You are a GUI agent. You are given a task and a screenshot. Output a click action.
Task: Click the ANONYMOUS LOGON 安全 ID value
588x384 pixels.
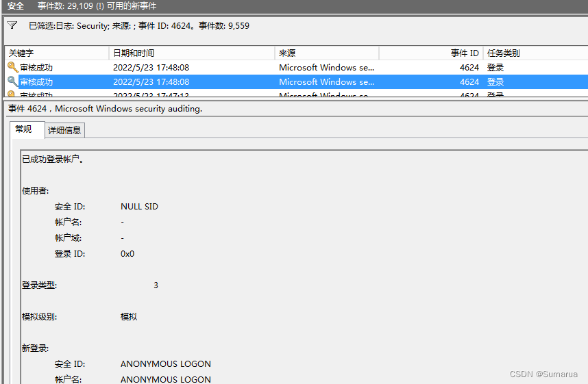[x=165, y=363]
